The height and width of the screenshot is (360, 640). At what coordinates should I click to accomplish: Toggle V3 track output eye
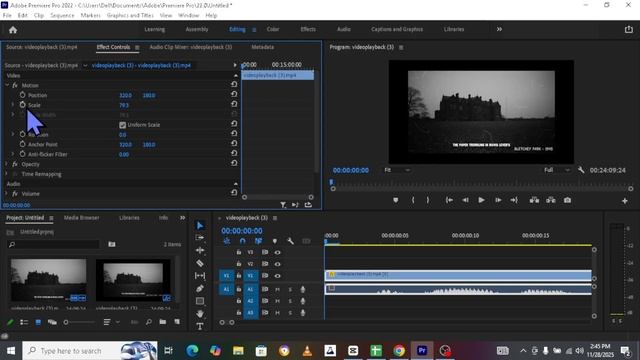pos(278,253)
